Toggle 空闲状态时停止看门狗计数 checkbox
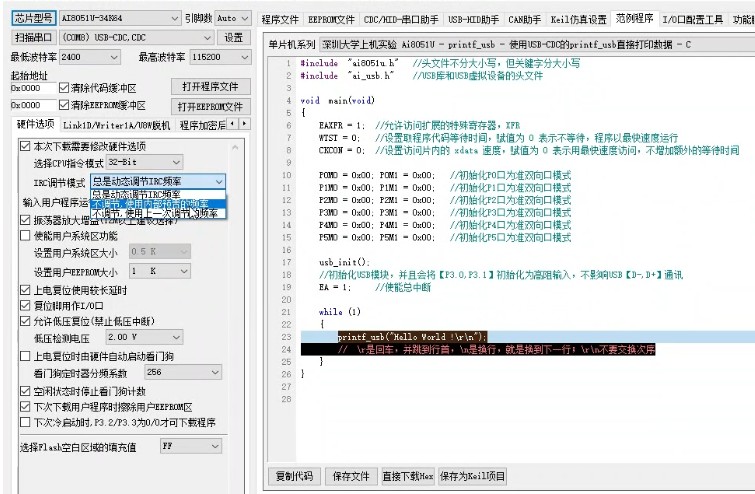Image resolution: width=755 pixels, height=494 pixels. (25, 391)
